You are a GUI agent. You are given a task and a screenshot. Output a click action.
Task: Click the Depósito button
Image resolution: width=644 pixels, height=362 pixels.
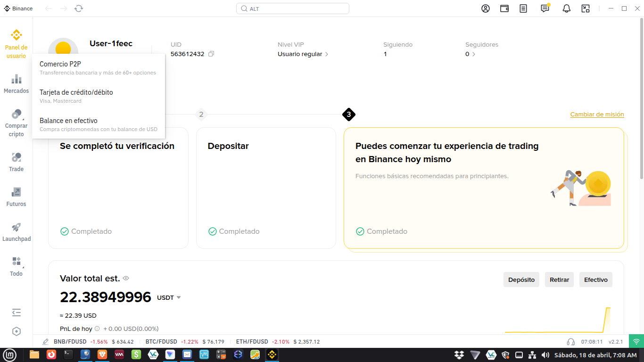pyautogui.click(x=521, y=280)
